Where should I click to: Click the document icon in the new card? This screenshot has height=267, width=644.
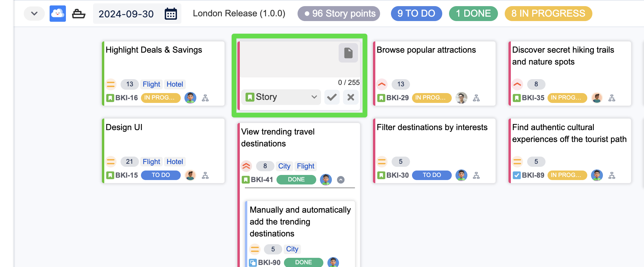pyautogui.click(x=348, y=53)
